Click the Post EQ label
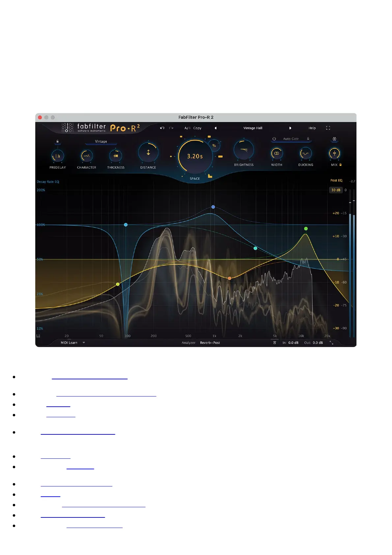The height and width of the screenshot is (555, 392). click(336, 180)
